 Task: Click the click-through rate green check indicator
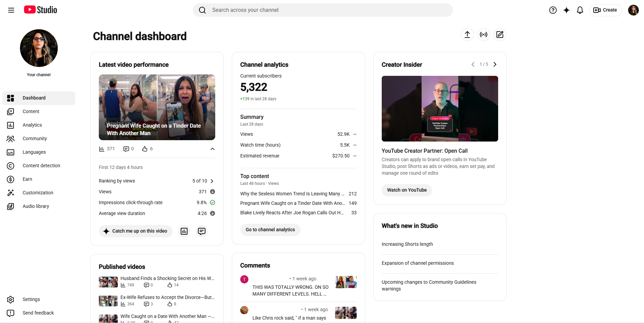coord(213,202)
